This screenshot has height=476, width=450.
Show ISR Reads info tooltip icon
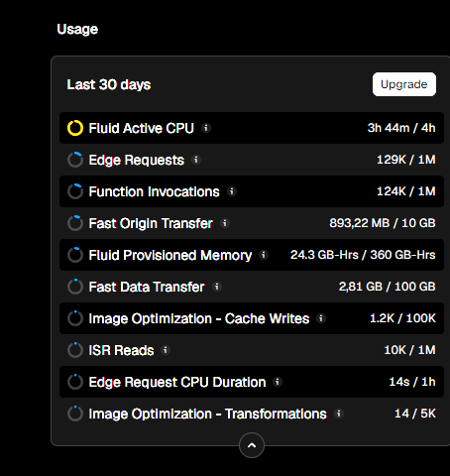click(166, 350)
